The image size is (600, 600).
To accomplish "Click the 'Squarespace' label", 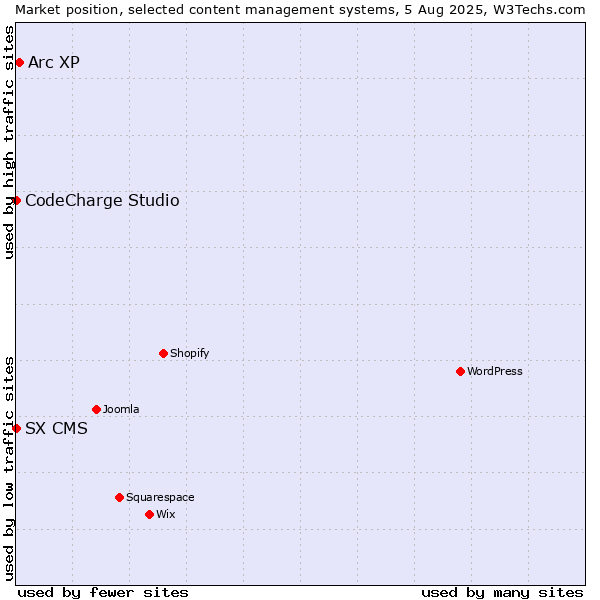I will coord(160,497).
